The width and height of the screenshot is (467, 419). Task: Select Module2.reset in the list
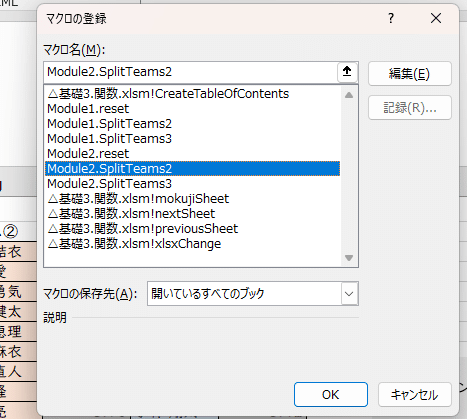pyautogui.click(x=193, y=154)
